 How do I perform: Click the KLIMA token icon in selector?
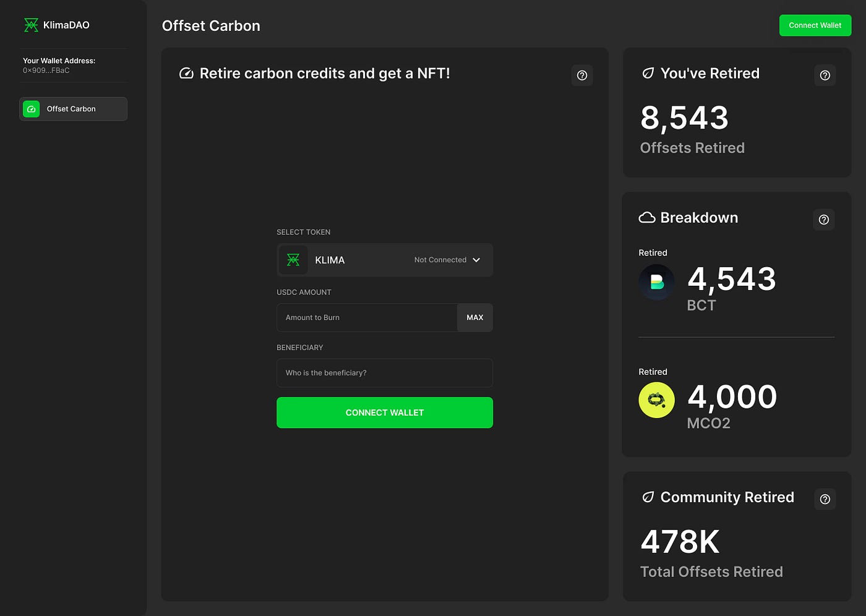coord(293,260)
